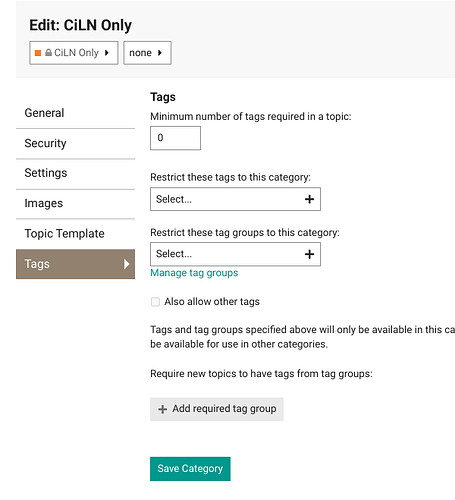Switch to the Security tab
This screenshot has height=500, width=455.
pos(75,143)
